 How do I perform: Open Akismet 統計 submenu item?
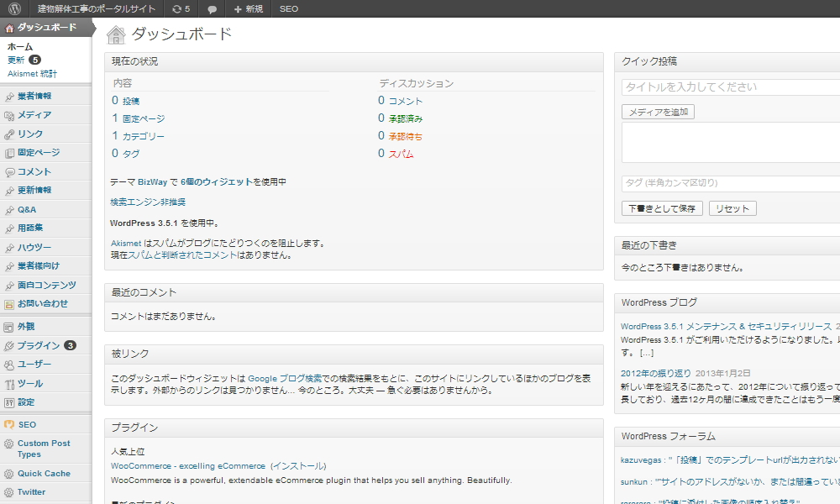32,74
